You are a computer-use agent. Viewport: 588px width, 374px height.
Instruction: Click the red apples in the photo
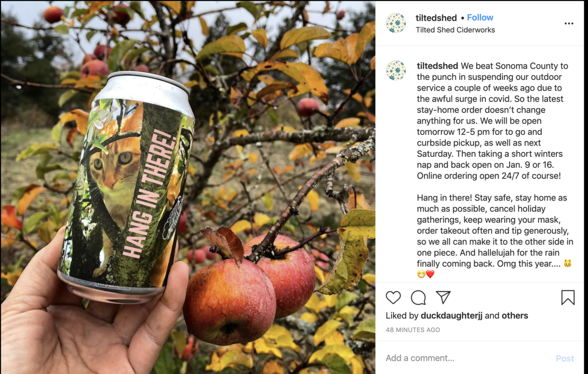pos(248,285)
